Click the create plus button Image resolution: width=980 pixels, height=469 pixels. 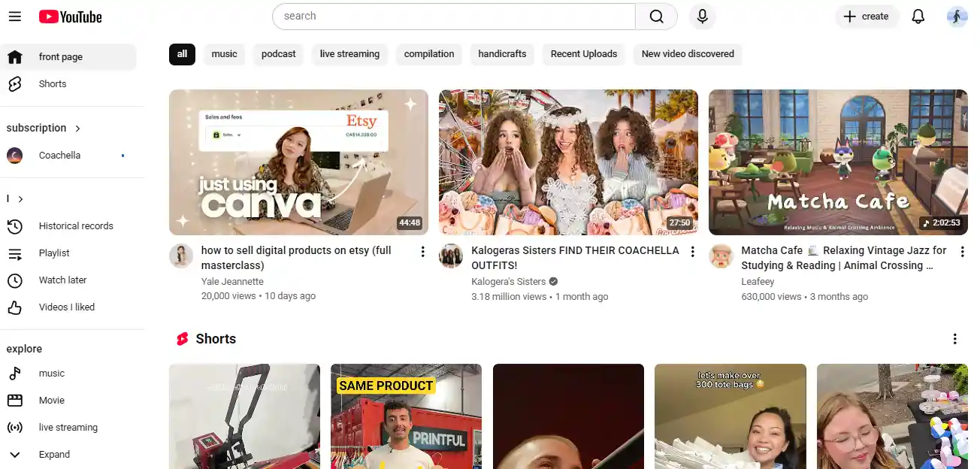[x=867, y=17]
